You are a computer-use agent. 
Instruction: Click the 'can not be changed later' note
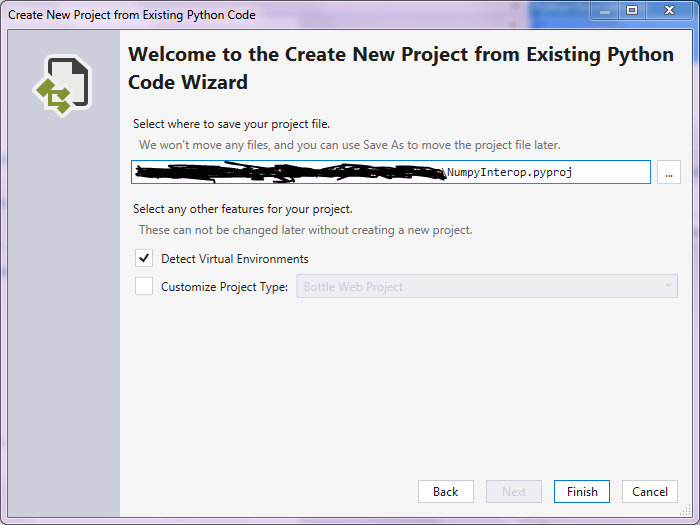tap(305, 230)
